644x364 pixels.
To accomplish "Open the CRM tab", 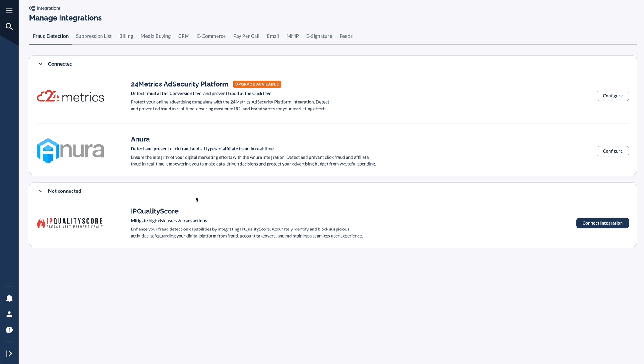I will [184, 36].
